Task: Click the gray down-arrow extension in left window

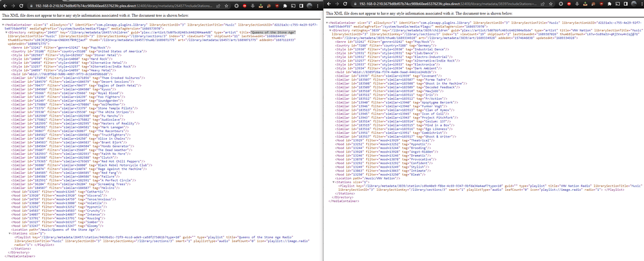Action: pos(252,6)
